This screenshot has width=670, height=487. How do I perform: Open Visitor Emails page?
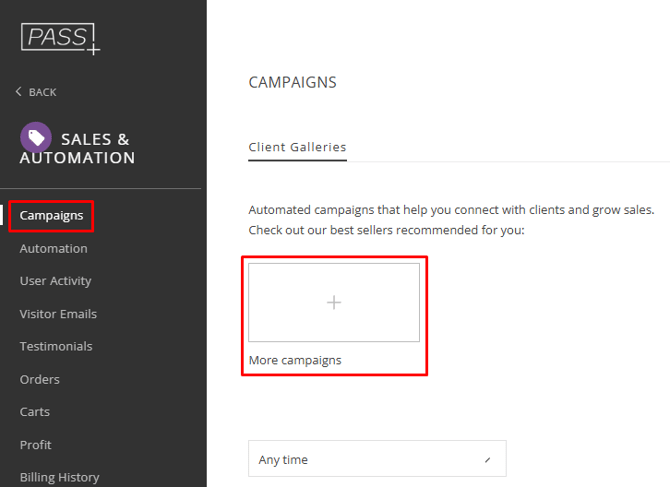click(x=58, y=314)
